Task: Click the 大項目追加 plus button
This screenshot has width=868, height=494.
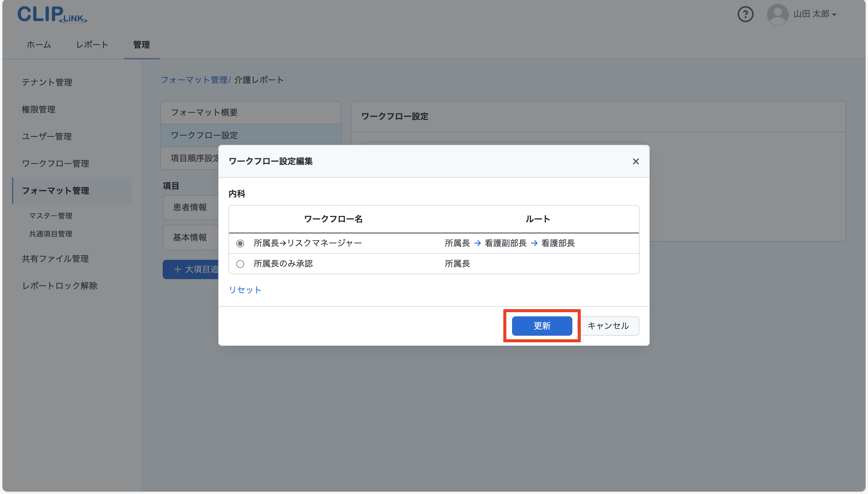Action: pos(190,269)
